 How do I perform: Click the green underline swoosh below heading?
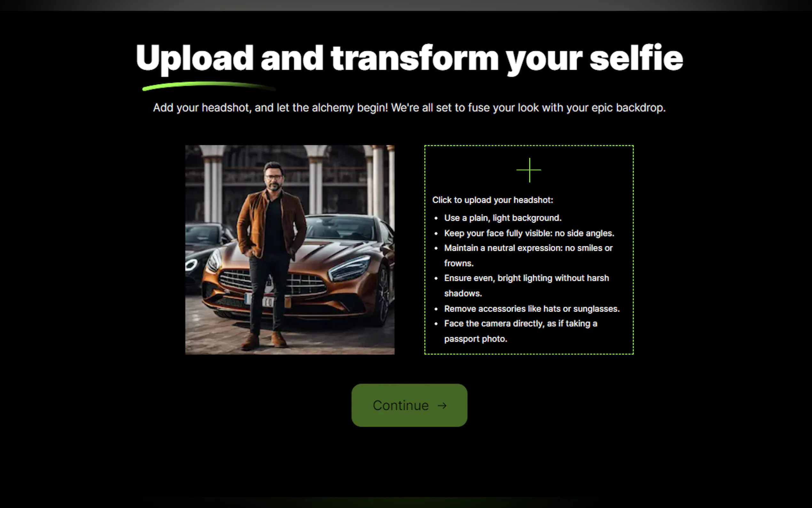coord(209,86)
